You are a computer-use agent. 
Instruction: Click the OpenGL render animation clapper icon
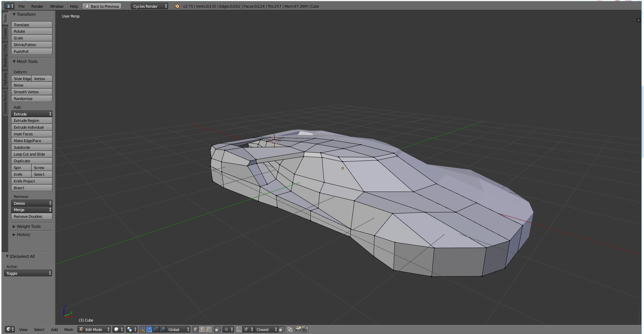coord(305,329)
